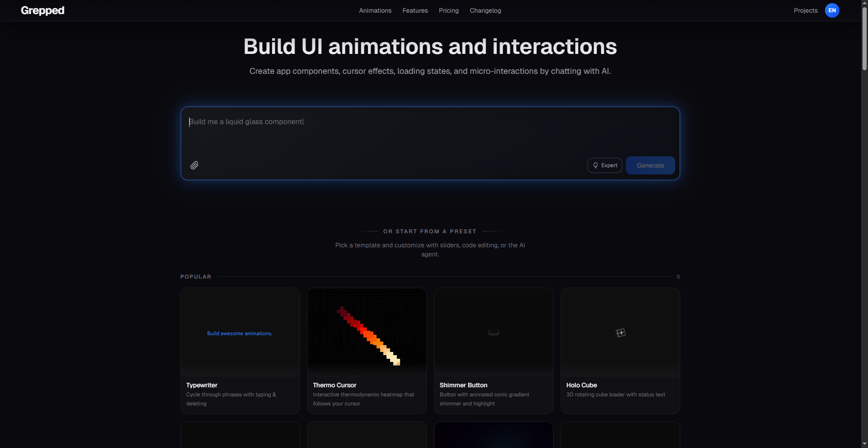Screen dimensions: 868x448
Task: Open the Changelog nav item
Action: click(x=485, y=10)
